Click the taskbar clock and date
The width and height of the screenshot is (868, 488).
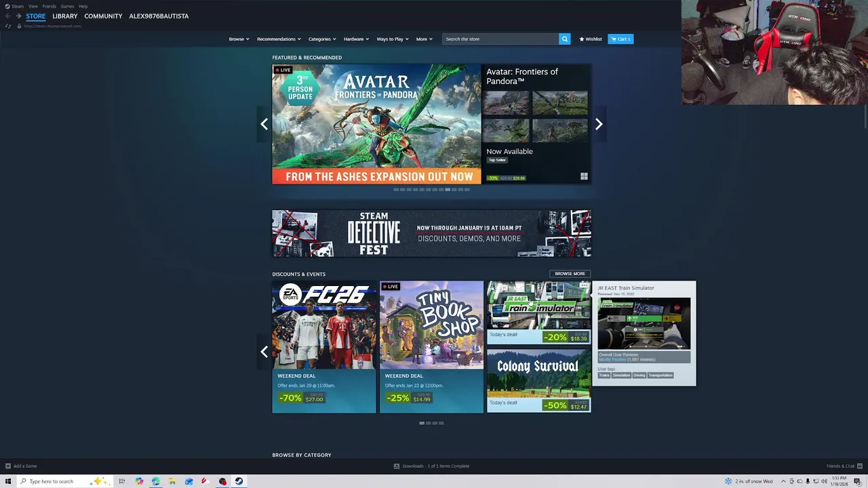[838, 481]
